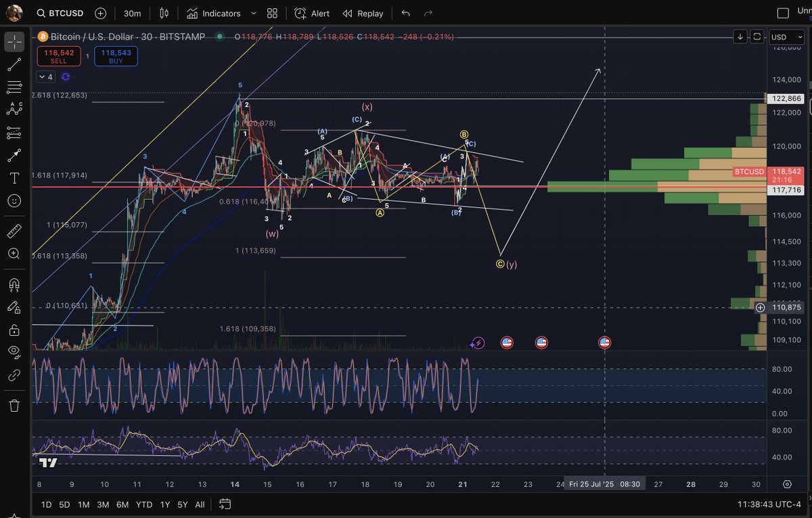Open the emoji and icons tool
The width and height of the screenshot is (812, 518).
click(x=14, y=201)
